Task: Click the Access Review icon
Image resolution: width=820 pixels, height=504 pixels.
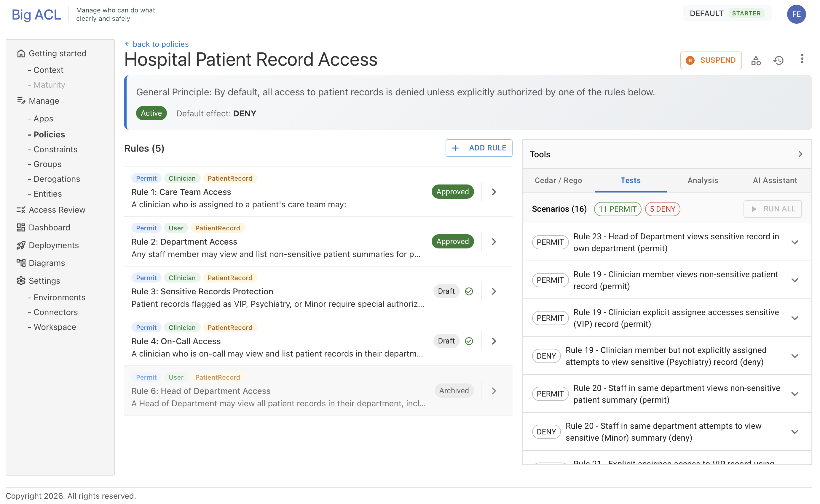Action: coord(21,210)
